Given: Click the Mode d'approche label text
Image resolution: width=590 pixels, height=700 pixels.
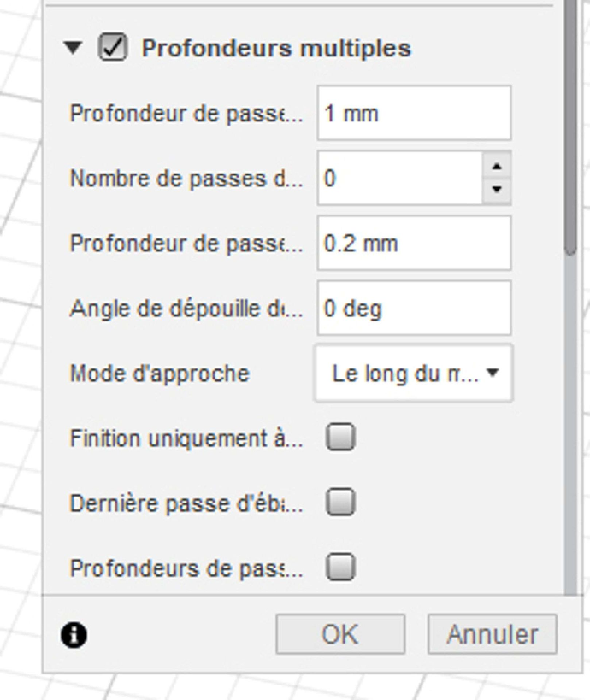Looking at the screenshot, I should pos(159,374).
